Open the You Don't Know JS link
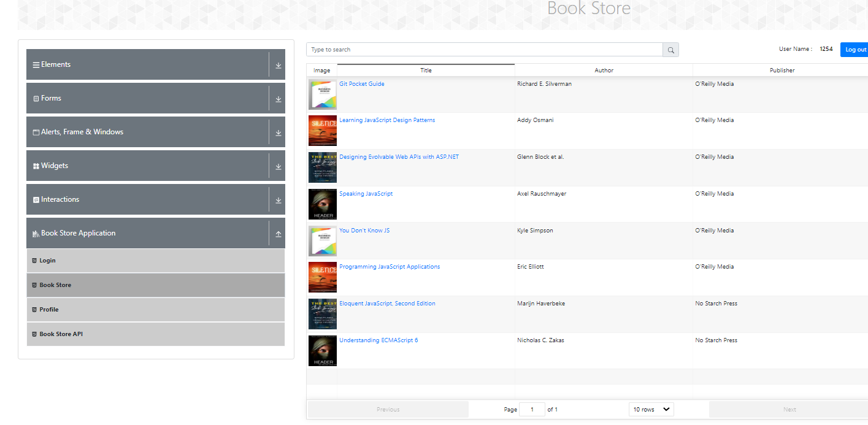This screenshot has height=425, width=868. coord(364,231)
